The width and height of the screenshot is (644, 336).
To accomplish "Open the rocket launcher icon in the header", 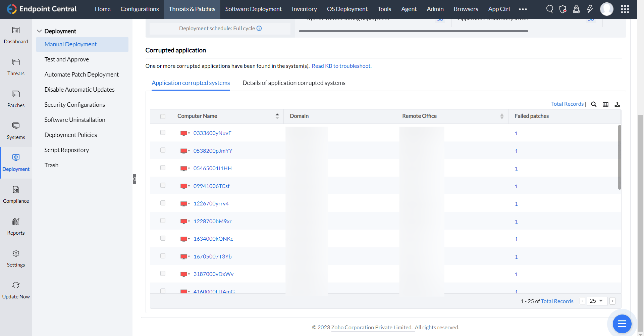I will tap(576, 9).
